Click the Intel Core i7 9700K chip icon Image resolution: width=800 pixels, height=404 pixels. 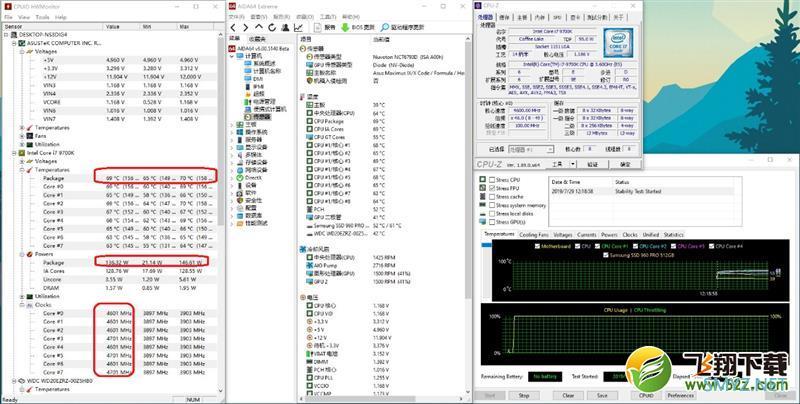pos(22,153)
